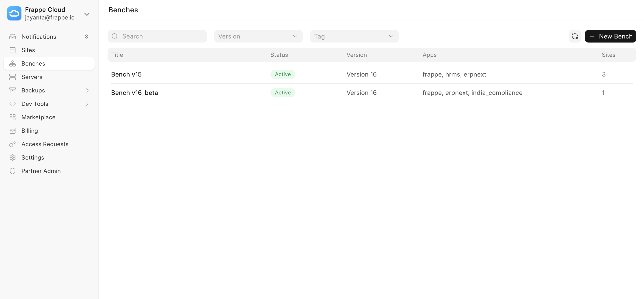Image resolution: width=644 pixels, height=299 pixels.
Task: Click into the Search input field
Action: 162,36
